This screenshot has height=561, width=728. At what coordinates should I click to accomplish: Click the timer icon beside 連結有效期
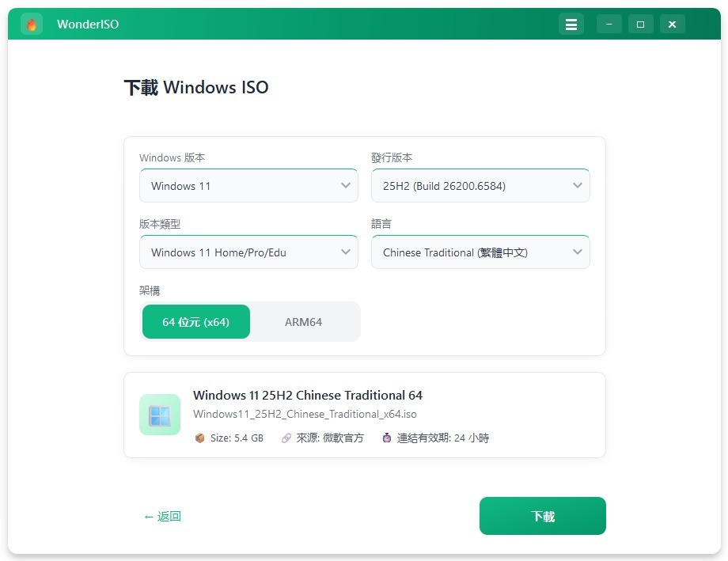pos(387,438)
